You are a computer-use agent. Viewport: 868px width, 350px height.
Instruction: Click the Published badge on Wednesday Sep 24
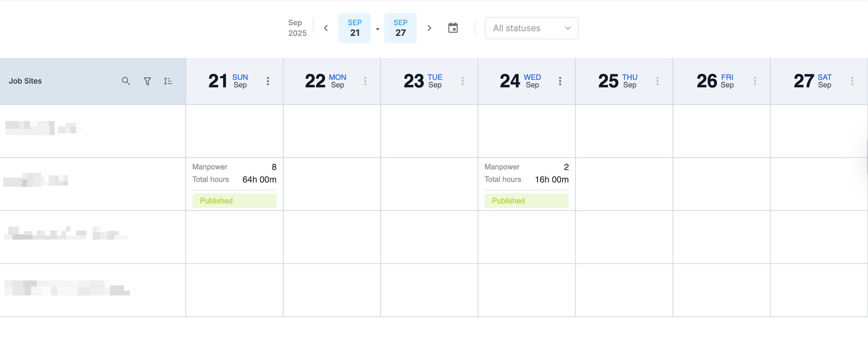click(x=526, y=201)
